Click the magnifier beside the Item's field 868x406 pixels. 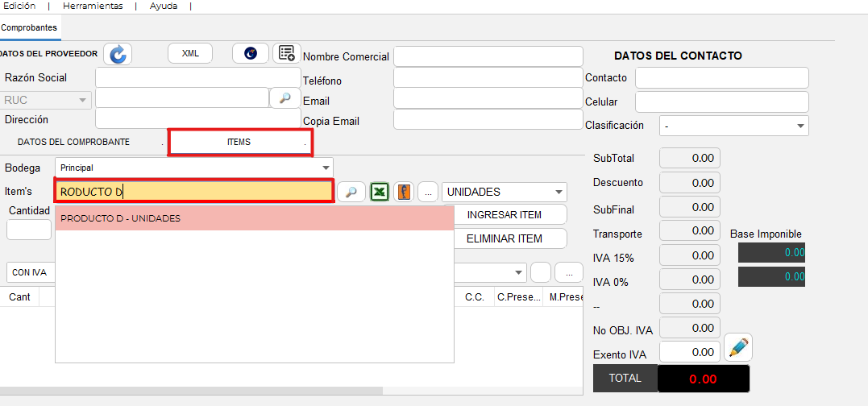(351, 192)
